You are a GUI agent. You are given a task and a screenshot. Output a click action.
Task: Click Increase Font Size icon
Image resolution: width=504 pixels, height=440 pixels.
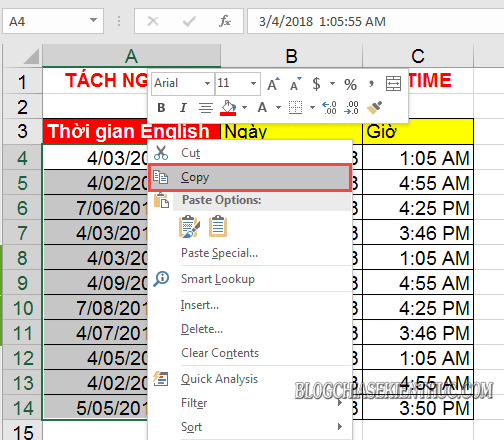coord(273,84)
